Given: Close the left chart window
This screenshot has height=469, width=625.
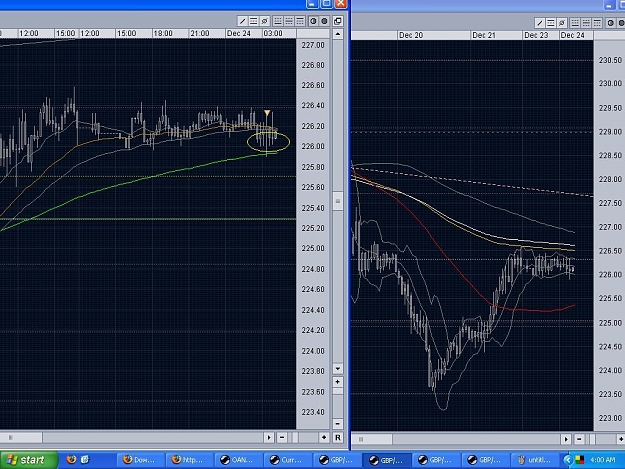Looking at the screenshot, I should 340,4.
